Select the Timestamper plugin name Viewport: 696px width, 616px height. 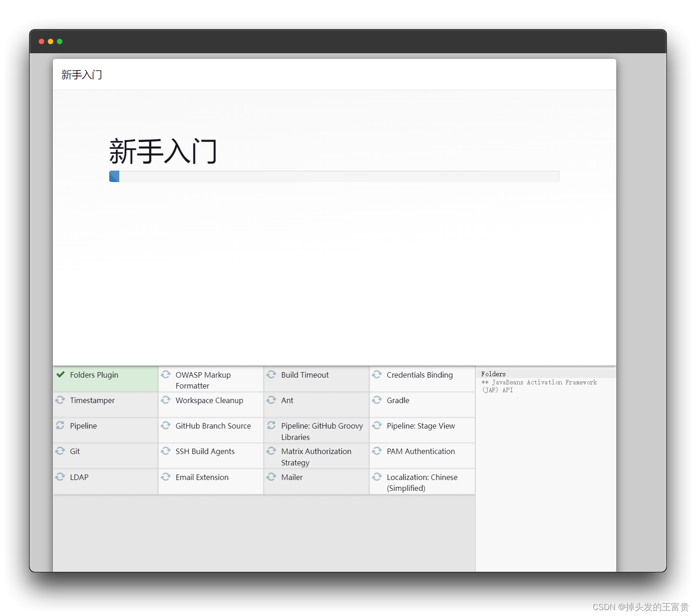click(x=92, y=400)
